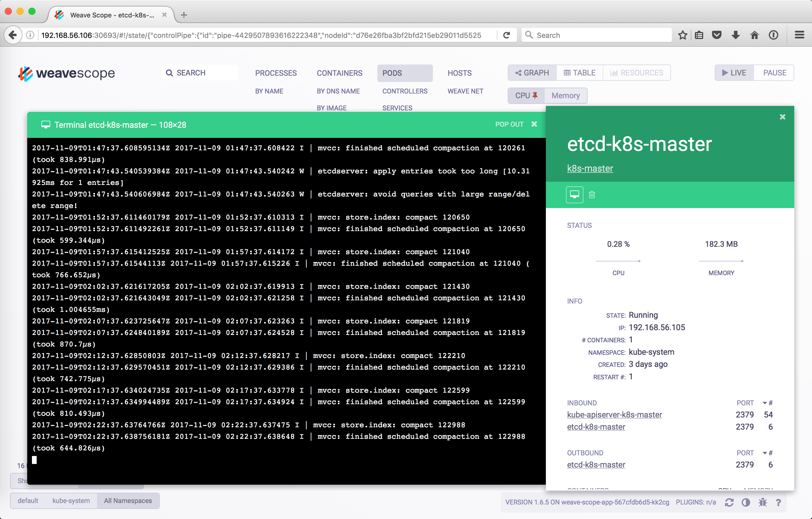Open the help question mark icon

[778, 502]
